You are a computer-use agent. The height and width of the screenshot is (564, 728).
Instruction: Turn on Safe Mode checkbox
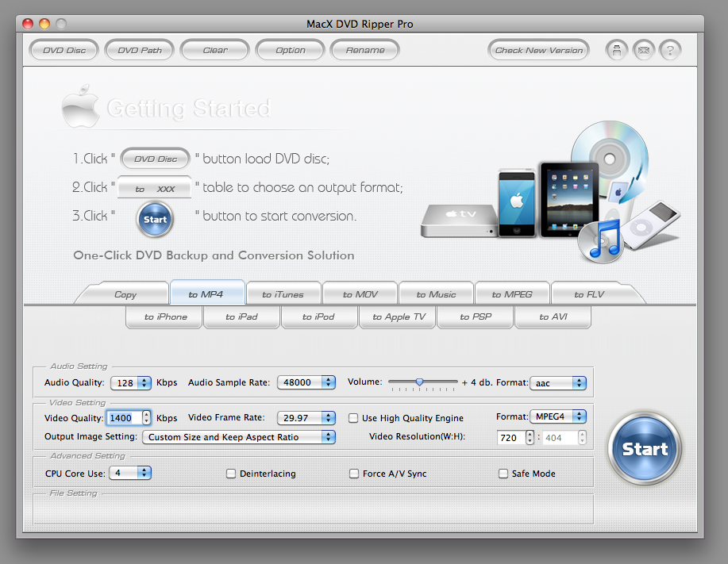tap(503, 474)
